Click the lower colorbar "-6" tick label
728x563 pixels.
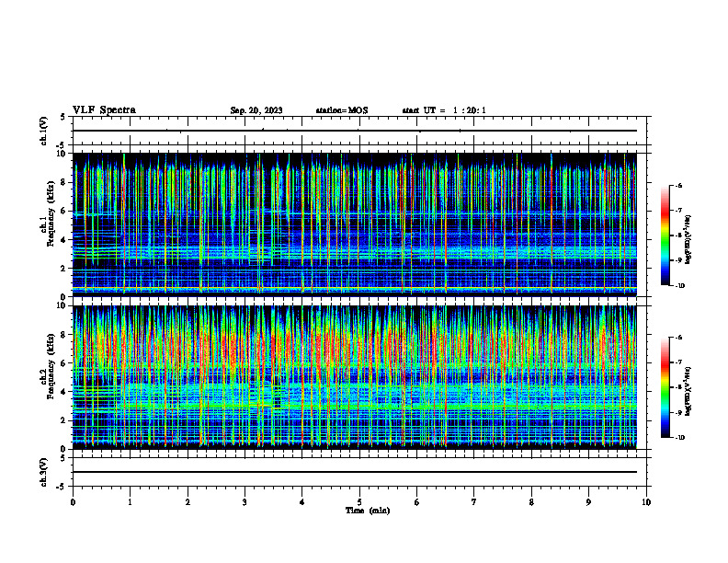pyautogui.click(x=678, y=338)
